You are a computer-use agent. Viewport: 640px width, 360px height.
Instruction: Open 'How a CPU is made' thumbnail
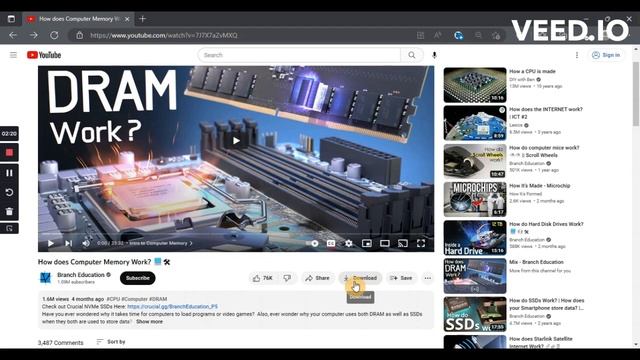475,85
